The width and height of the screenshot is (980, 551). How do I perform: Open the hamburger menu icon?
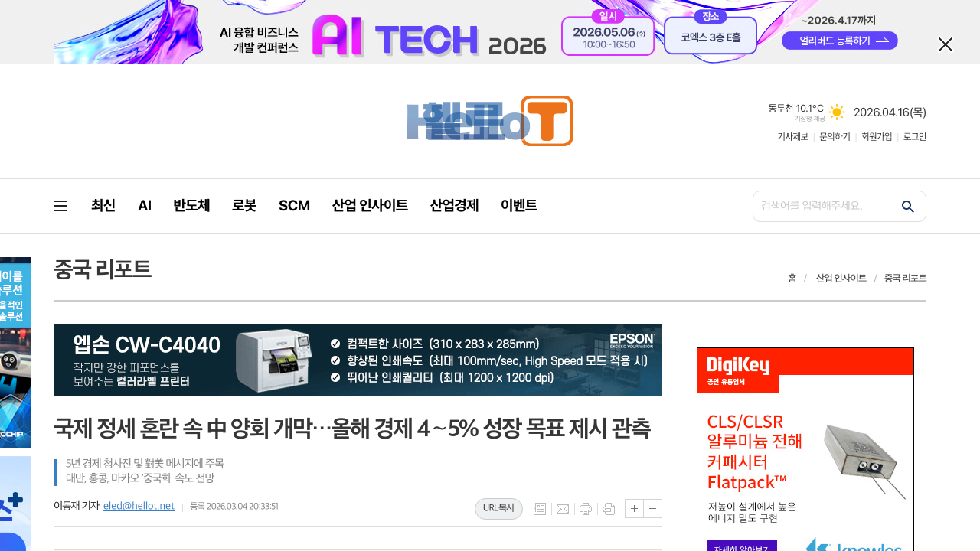tap(60, 206)
